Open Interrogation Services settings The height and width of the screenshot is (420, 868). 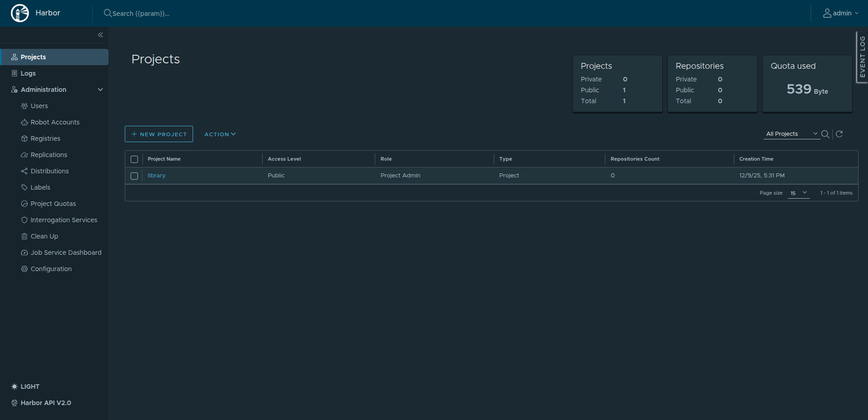pyautogui.click(x=64, y=220)
